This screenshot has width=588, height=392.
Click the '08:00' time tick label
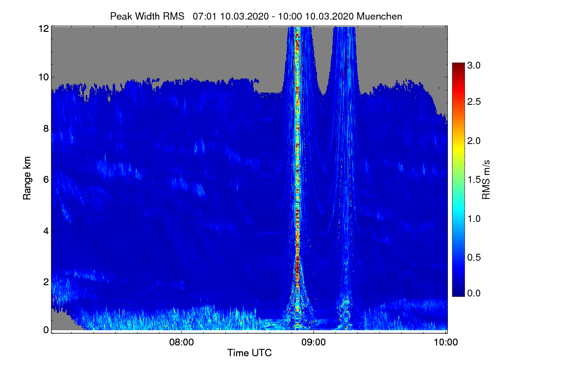point(182,342)
